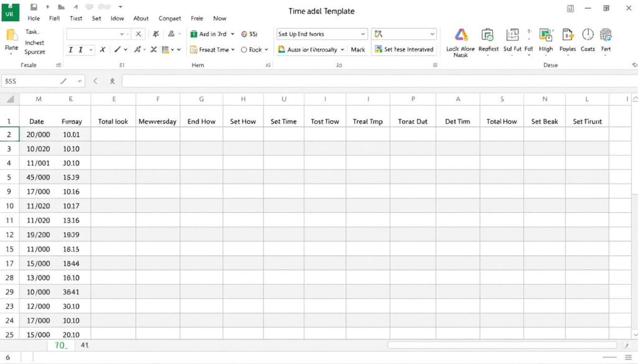
Task: Open the Lock Alore Natsk tool
Action: click(x=460, y=42)
